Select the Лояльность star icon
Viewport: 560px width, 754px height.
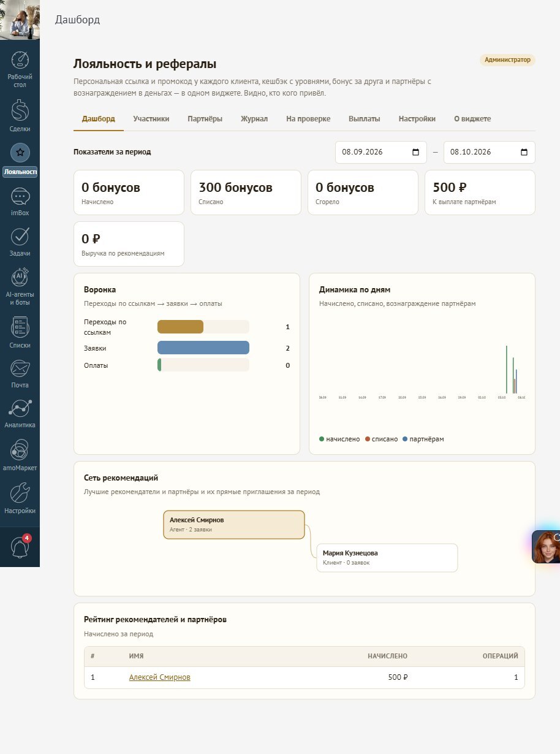20,152
